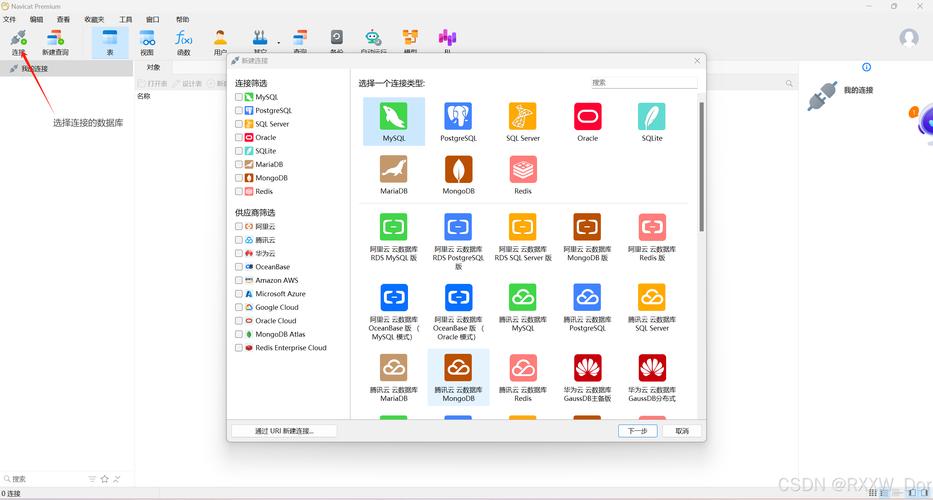Click the 下一步 (Next) button
Image resolution: width=933 pixels, height=500 pixels.
point(637,431)
